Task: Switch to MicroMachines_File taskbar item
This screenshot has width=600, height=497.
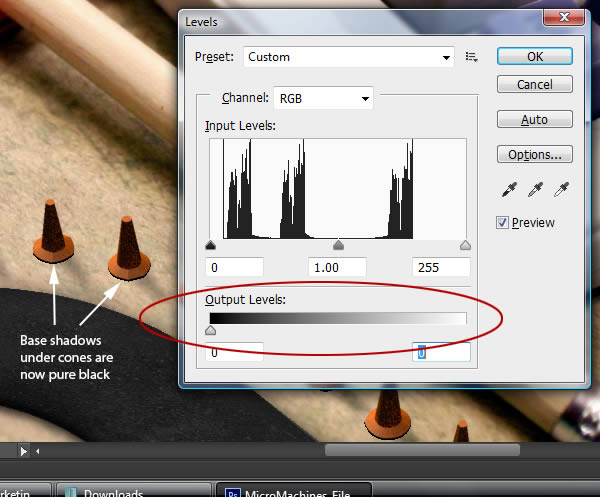Action: 294,490
